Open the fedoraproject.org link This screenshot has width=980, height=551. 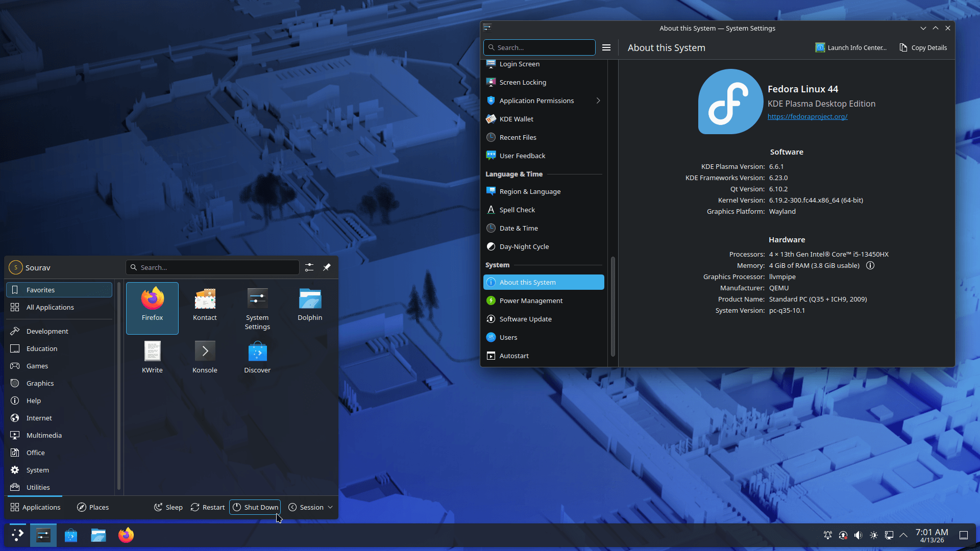coord(807,116)
